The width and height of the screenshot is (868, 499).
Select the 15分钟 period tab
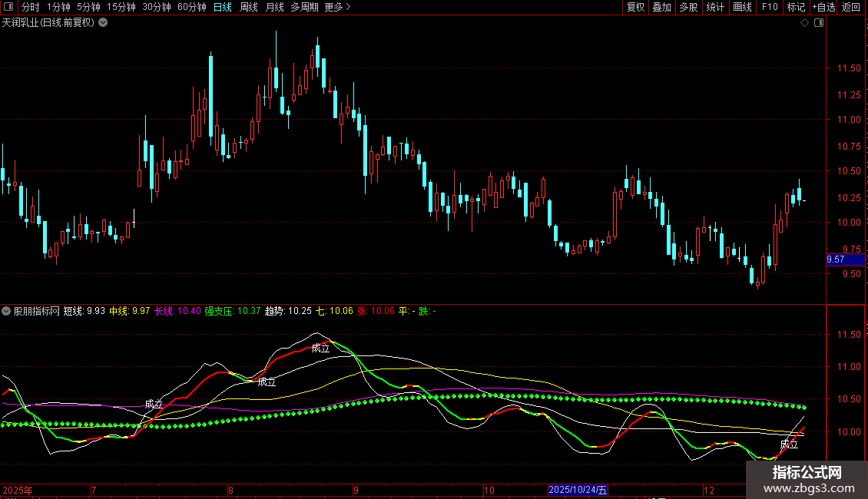click(121, 7)
